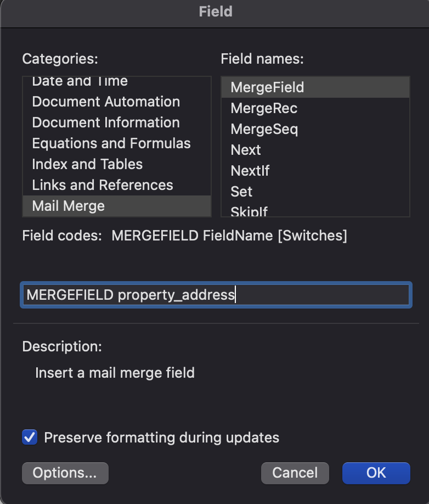Select the MergeField field name
429x504 pixels.
point(315,87)
